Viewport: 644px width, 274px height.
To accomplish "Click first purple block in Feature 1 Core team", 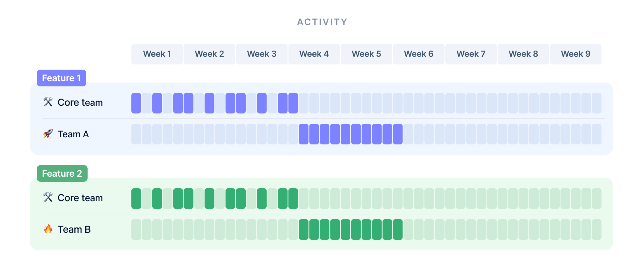I will [x=136, y=103].
